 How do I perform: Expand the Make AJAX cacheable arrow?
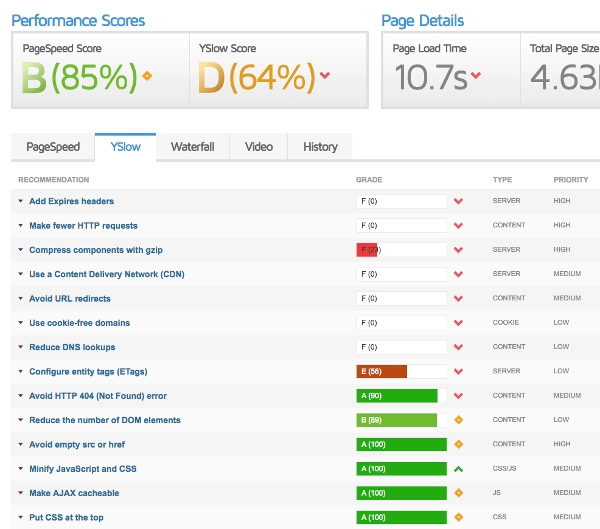coord(21,493)
